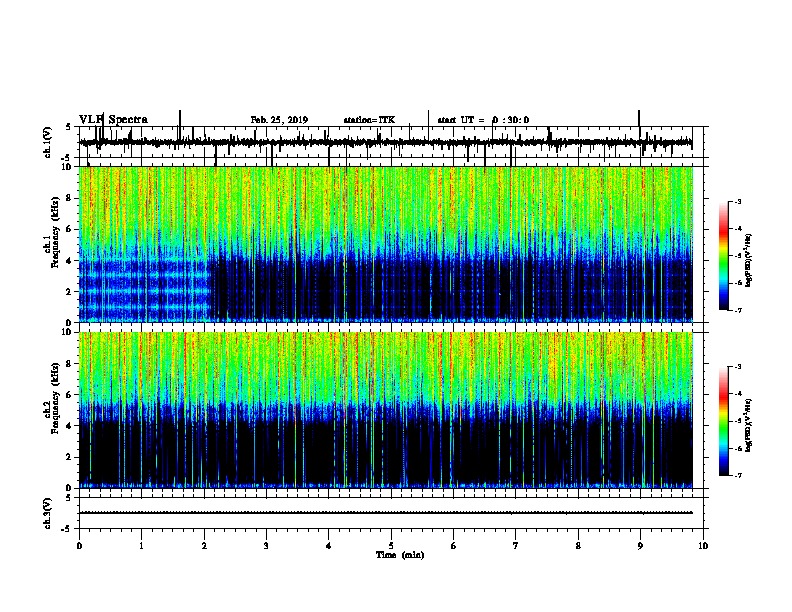Click the ch.3 flat voltage trace
This screenshot has height=612, width=792.
click(x=385, y=513)
